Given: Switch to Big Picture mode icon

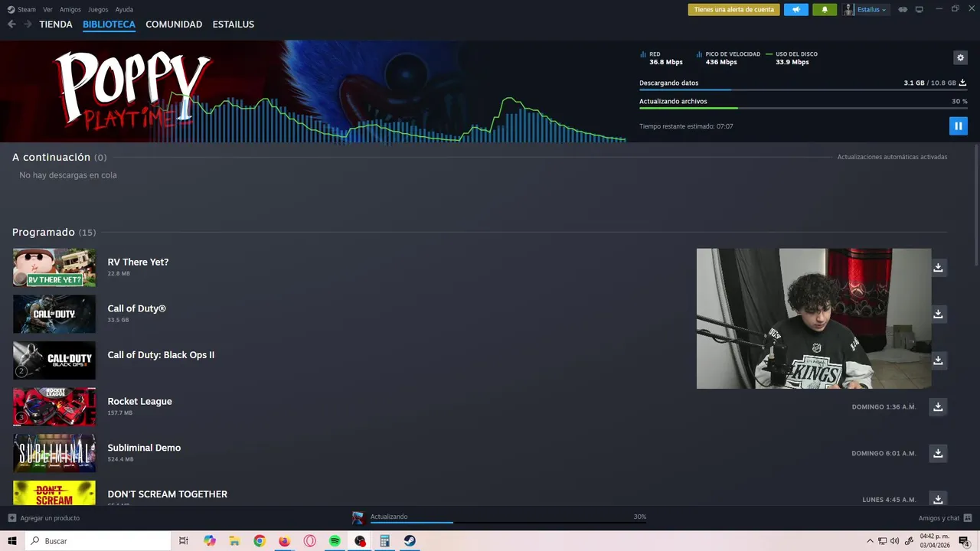Looking at the screenshot, I should [x=920, y=10].
